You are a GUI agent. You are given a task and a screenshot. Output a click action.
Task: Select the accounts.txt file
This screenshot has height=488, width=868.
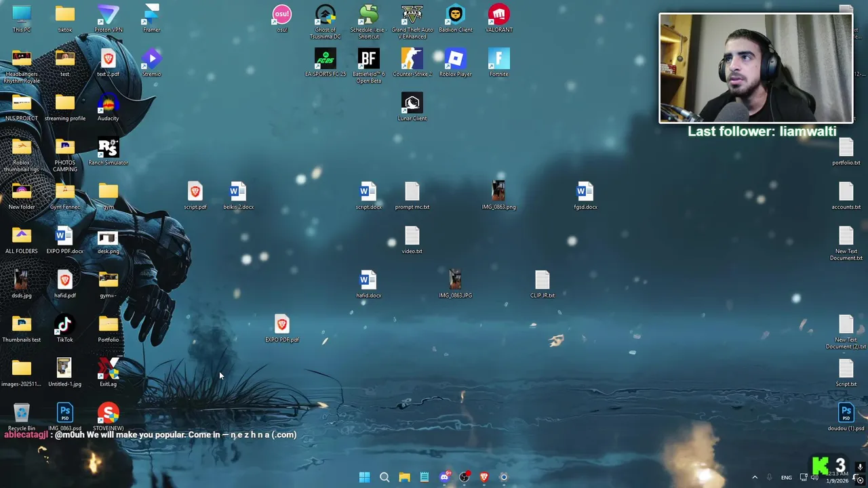pos(846,195)
